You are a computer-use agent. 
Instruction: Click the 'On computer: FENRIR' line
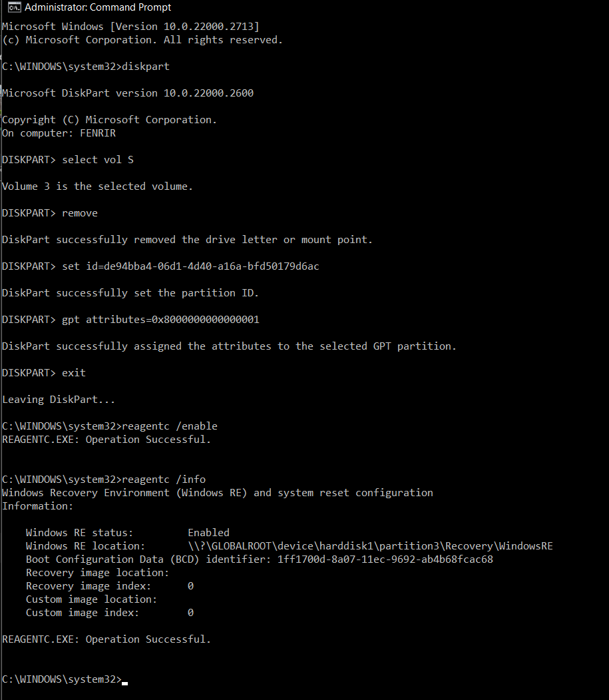coord(59,133)
